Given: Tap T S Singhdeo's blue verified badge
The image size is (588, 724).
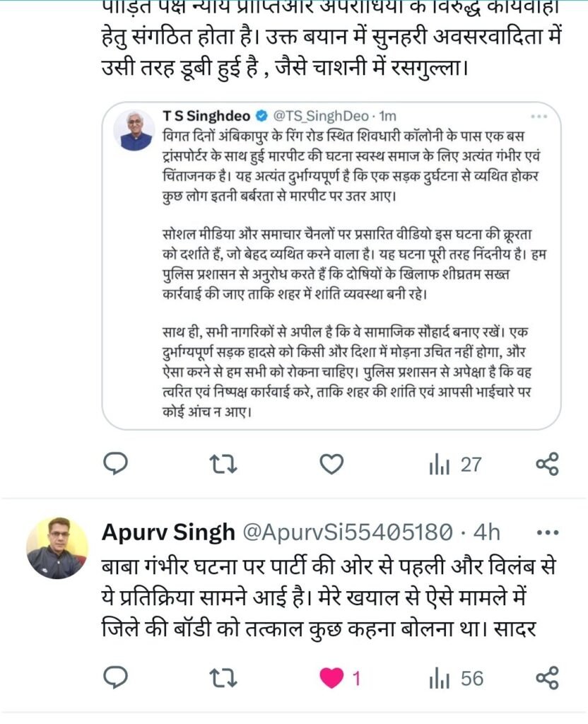Looking at the screenshot, I should [261, 115].
